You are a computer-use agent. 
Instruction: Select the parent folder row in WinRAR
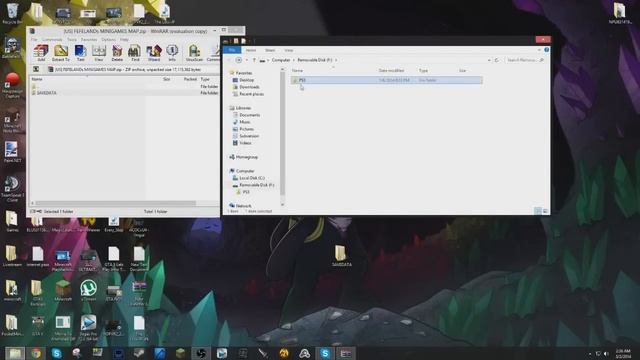[x=125, y=87]
